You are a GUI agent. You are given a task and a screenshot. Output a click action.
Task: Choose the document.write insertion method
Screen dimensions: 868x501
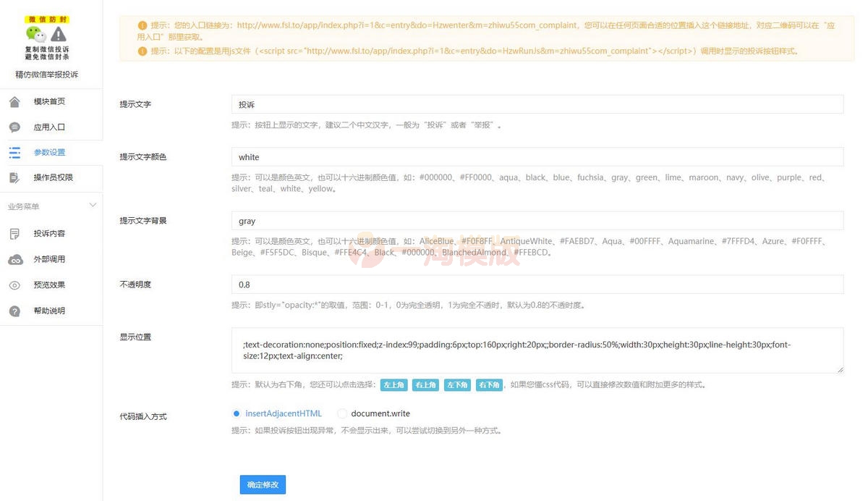click(341, 413)
